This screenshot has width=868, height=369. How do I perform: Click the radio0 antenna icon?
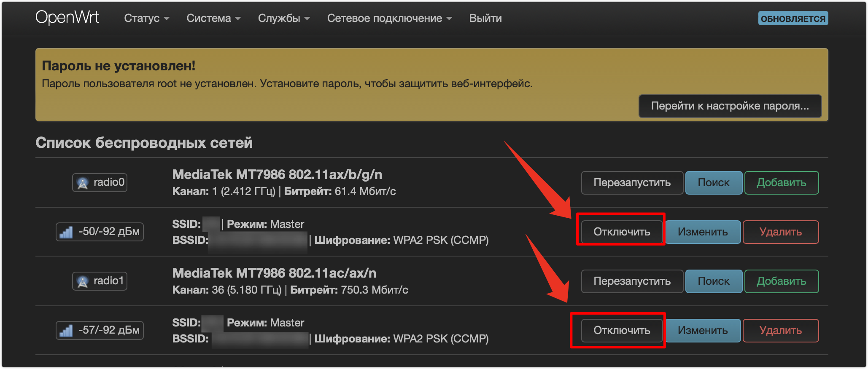83,183
